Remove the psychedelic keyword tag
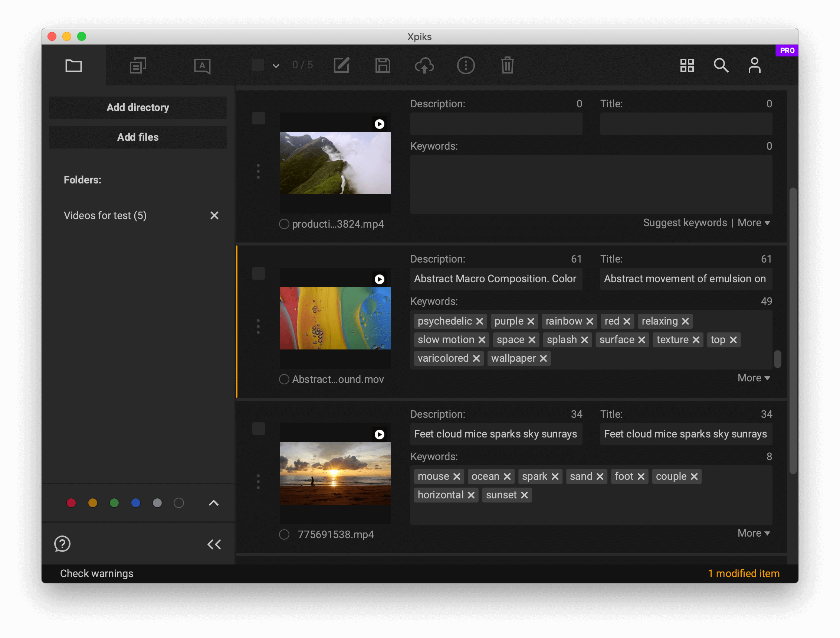Viewport: 840px width, 638px height. pos(480,321)
